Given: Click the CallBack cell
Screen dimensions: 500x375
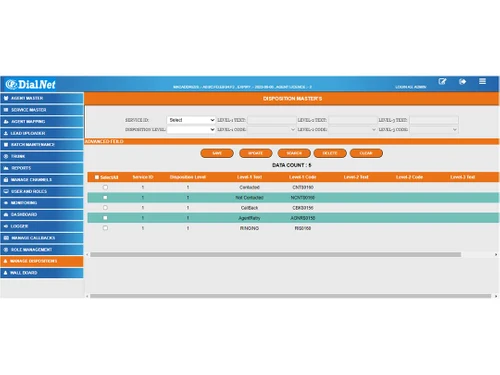Looking at the screenshot, I should coord(249,208).
